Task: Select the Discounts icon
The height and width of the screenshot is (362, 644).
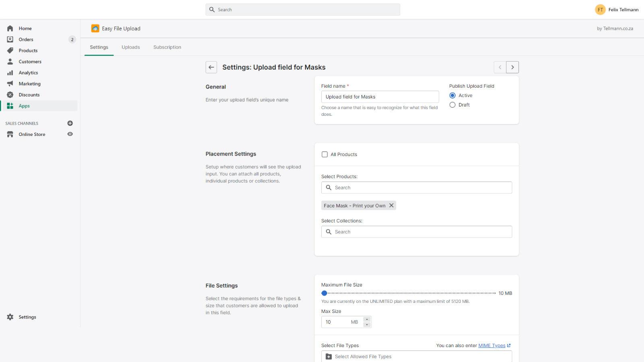Action: pyautogui.click(x=10, y=95)
